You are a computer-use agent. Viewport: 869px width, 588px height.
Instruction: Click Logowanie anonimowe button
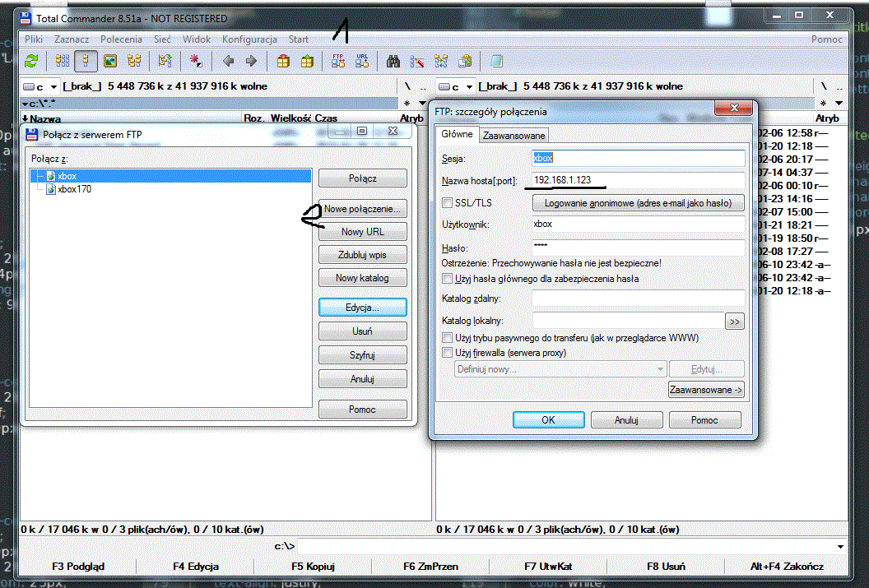(x=638, y=203)
